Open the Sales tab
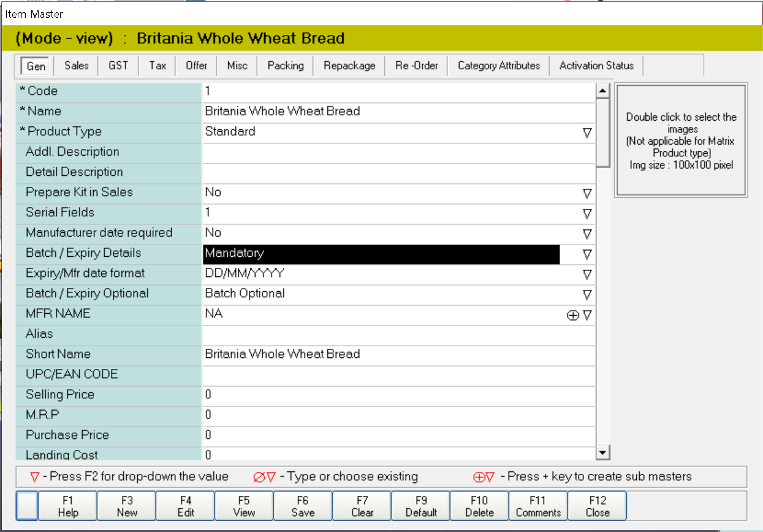This screenshot has width=763, height=532. click(x=76, y=66)
